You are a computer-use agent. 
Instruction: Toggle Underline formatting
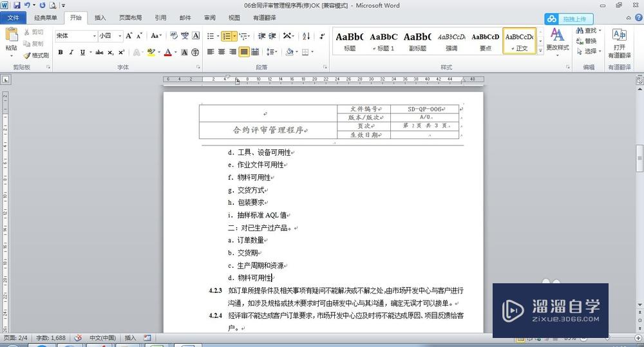(82, 52)
